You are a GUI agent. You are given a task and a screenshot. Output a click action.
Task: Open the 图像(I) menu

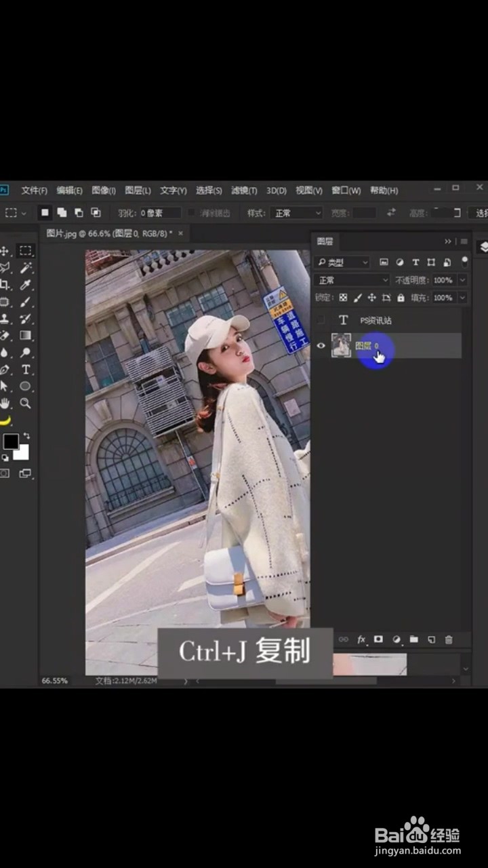[103, 191]
